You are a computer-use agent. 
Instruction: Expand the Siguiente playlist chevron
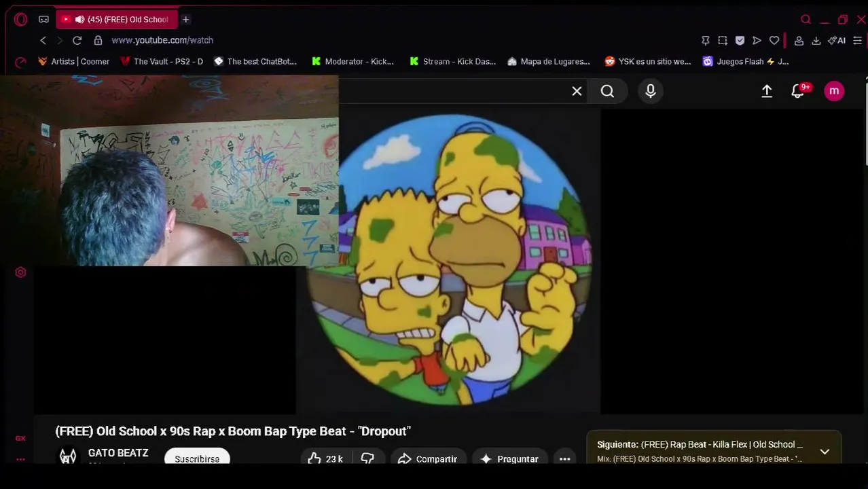[825, 452]
